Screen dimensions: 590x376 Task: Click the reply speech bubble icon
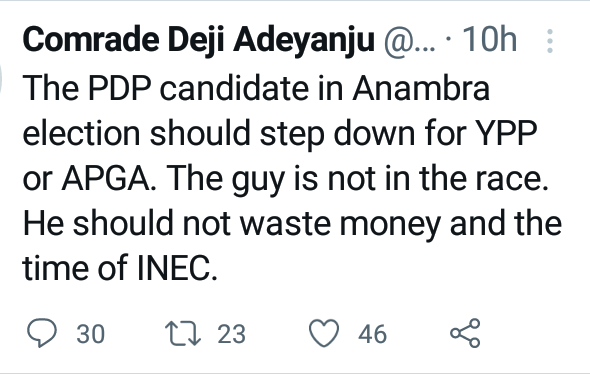42,333
